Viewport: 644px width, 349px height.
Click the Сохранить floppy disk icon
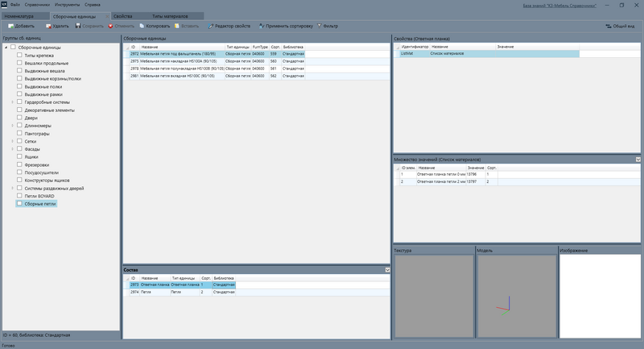point(78,26)
